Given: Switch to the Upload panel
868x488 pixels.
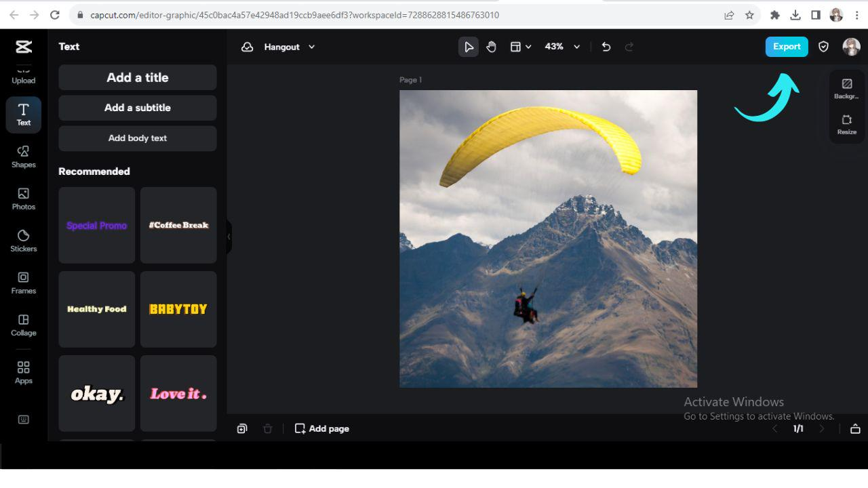Looking at the screenshot, I should click(x=23, y=75).
